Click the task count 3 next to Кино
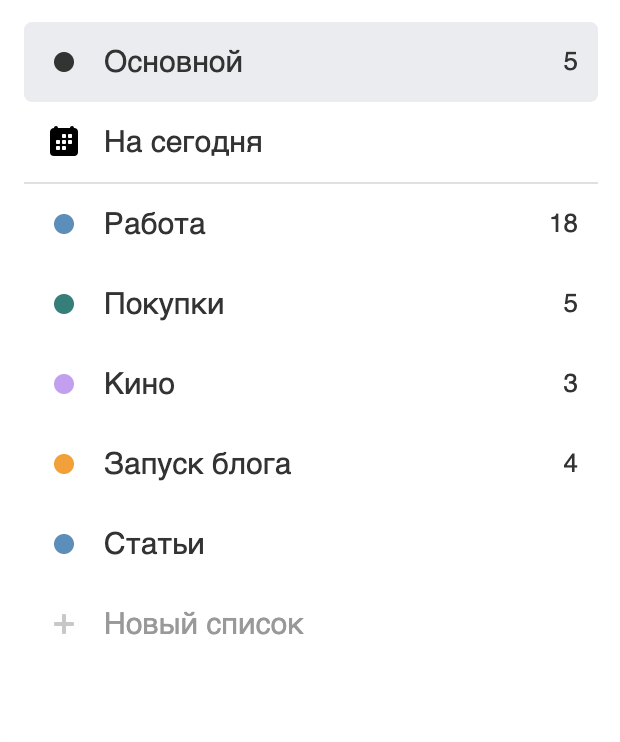The width and height of the screenshot is (620, 742). click(570, 383)
